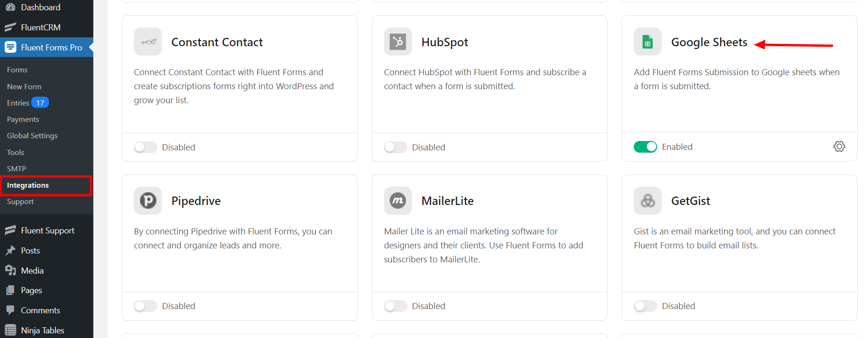
Task: Enable the MailerLite integration toggle
Action: point(395,306)
